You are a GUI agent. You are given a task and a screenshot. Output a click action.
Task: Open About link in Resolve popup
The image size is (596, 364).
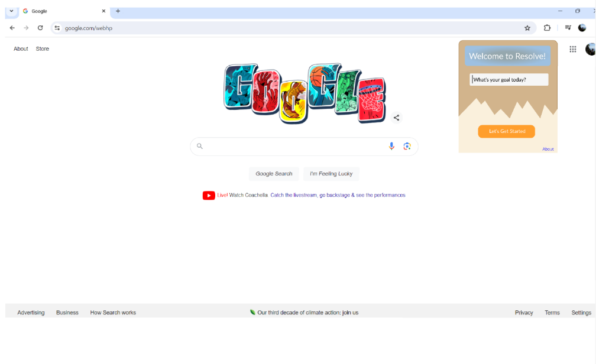548,149
